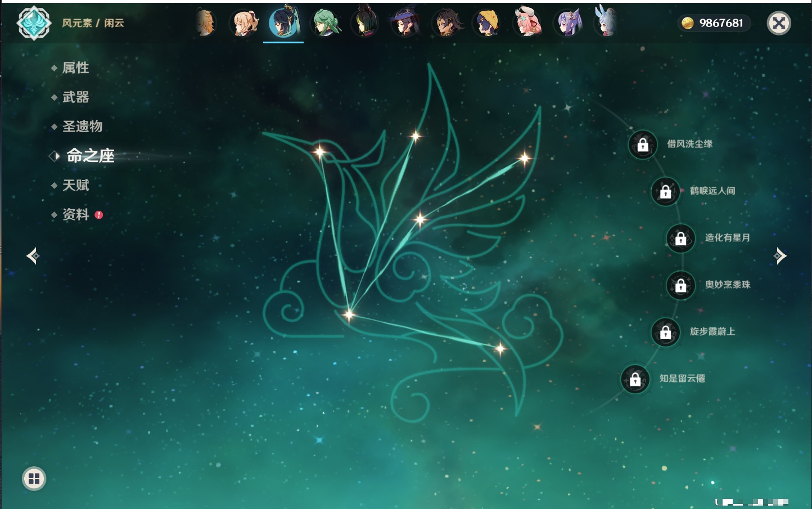
Task: Click the Mora coin icon
Action: [687, 23]
